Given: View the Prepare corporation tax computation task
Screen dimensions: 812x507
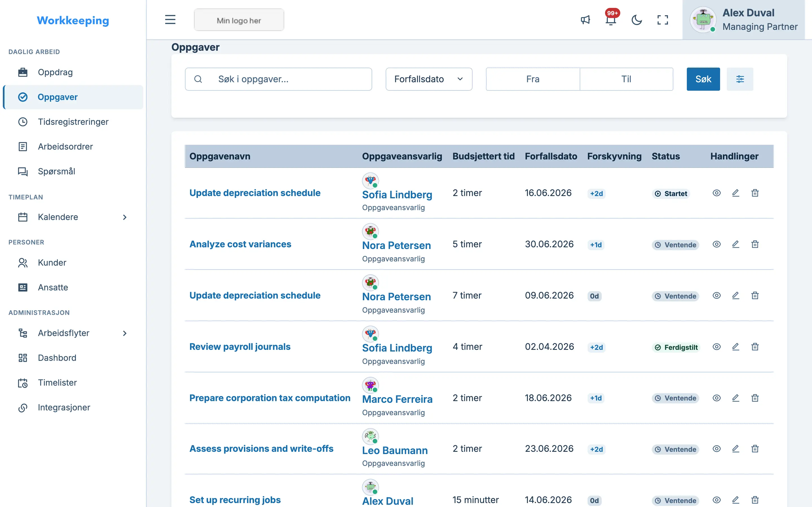Looking at the screenshot, I should pos(716,398).
